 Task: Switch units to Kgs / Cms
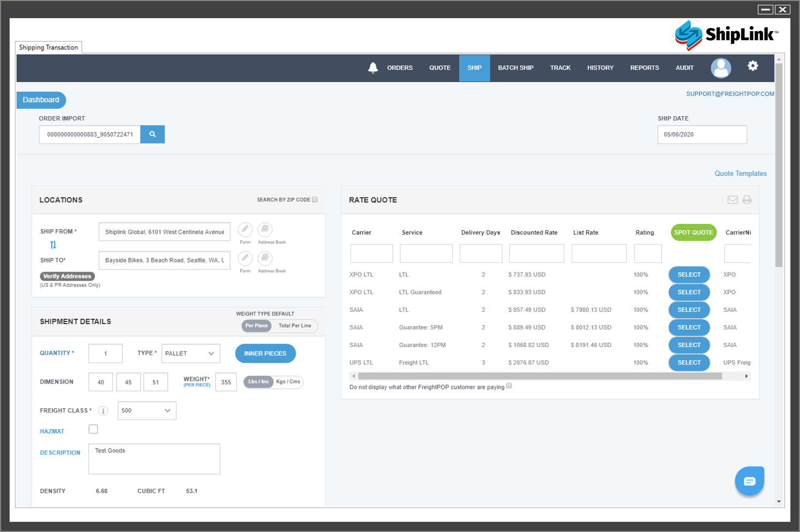[288, 382]
